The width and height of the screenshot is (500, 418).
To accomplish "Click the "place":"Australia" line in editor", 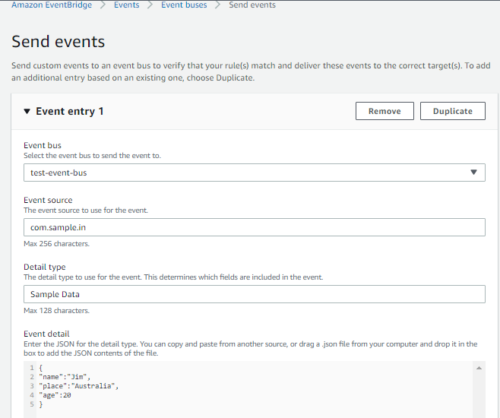I will [x=79, y=386].
